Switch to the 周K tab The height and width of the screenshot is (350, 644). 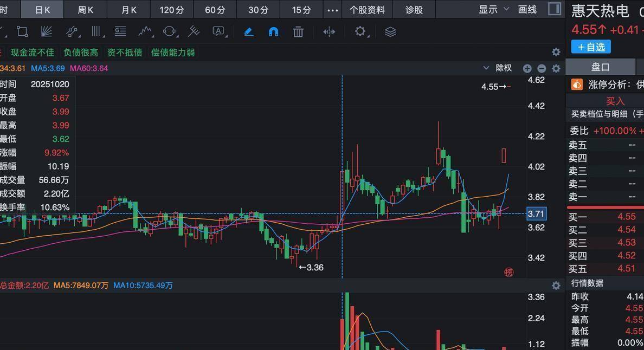(85, 10)
